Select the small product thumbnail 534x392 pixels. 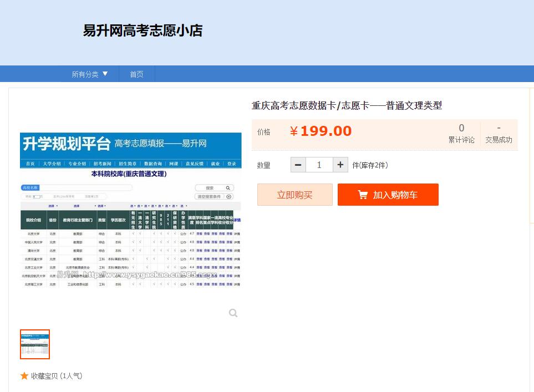35,344
